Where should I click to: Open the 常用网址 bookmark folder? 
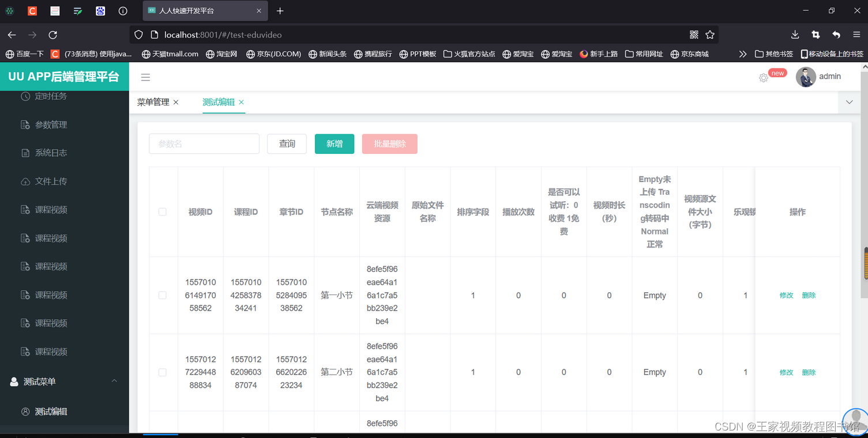[x=644, y=54]
